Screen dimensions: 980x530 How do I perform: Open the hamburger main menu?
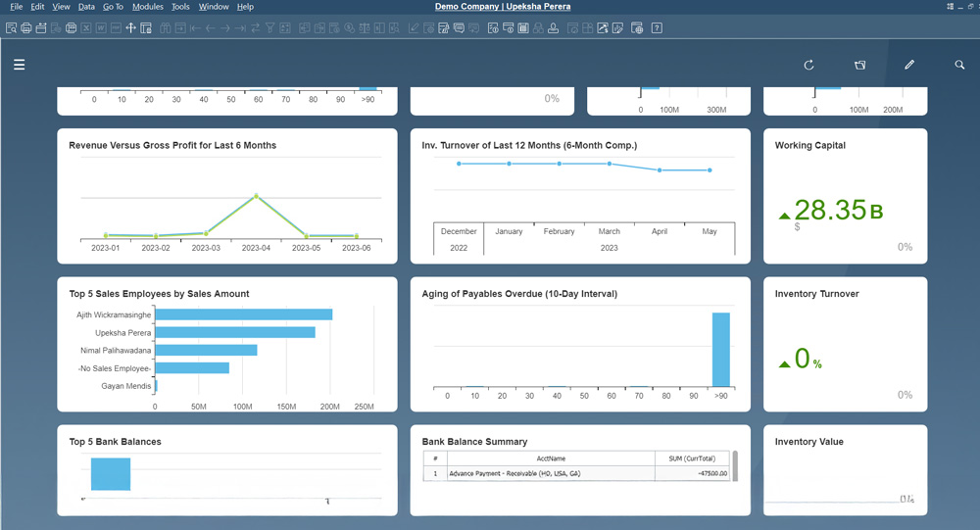tap(19, 65)
